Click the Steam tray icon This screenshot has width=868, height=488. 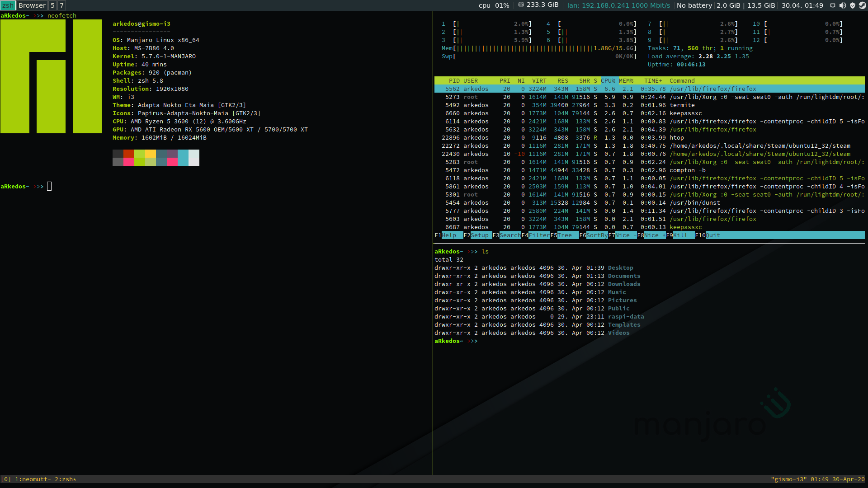click(862, 5)
